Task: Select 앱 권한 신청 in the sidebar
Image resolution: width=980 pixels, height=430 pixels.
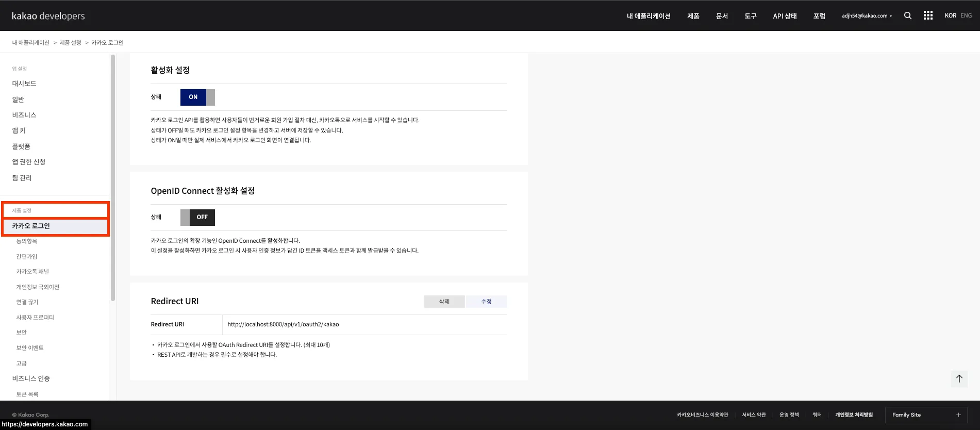Action: [29, 162]
